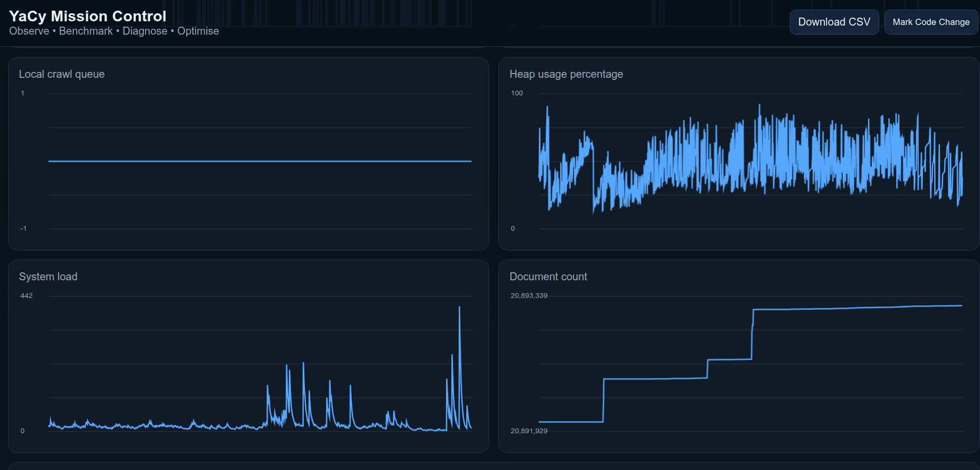This screenshot has height=470, width=980.
Task: Click the Download CSV button
Action: [834, 22]
